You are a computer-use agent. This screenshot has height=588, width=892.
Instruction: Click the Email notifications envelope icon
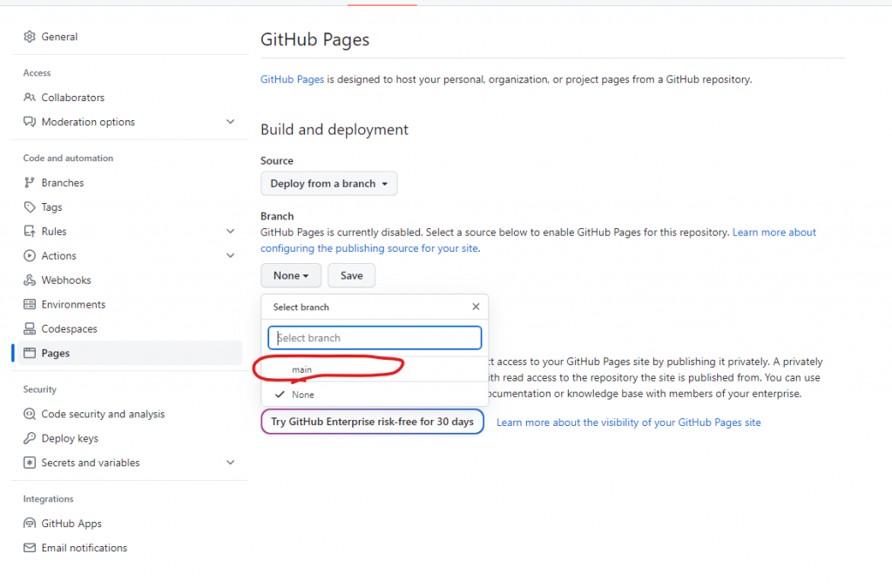[x=30, y=548]
